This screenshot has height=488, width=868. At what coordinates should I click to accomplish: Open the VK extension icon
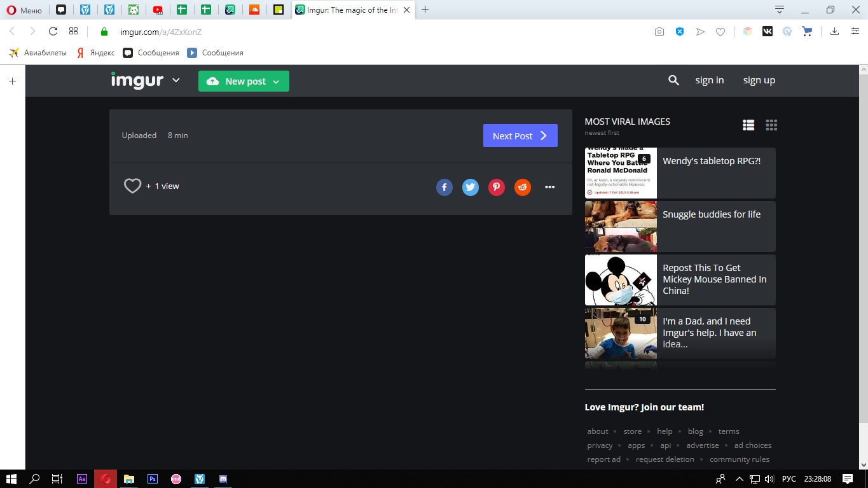point(768,31)
